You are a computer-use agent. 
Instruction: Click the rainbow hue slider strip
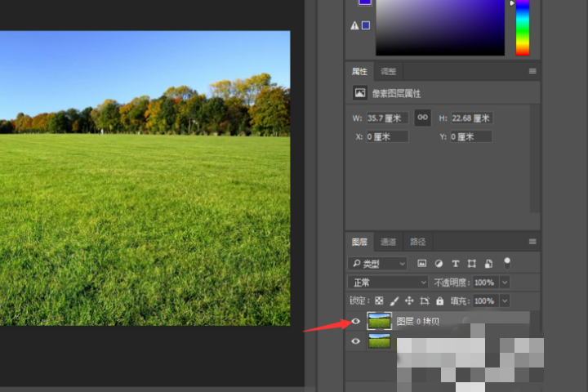point(523,28)
